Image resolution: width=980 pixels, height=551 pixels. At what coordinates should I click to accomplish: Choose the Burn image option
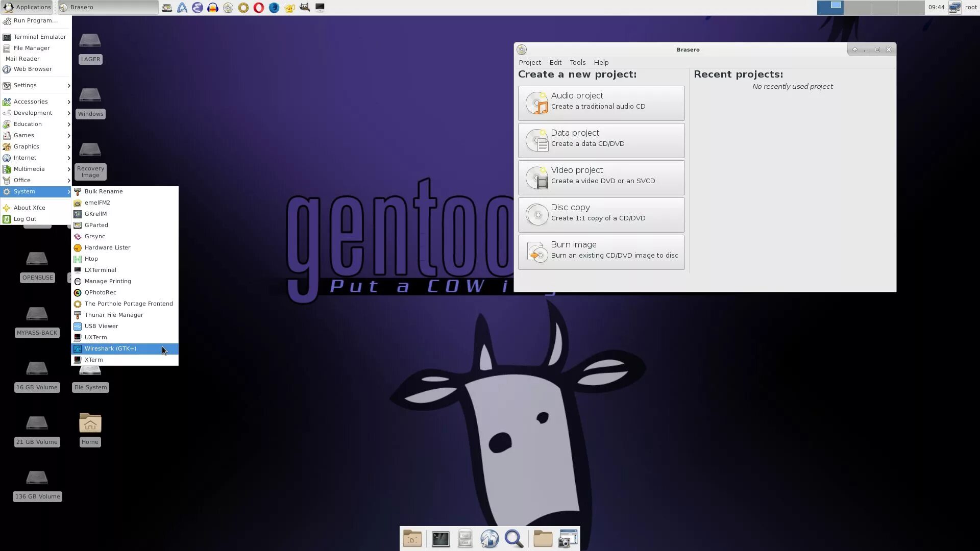601,252
